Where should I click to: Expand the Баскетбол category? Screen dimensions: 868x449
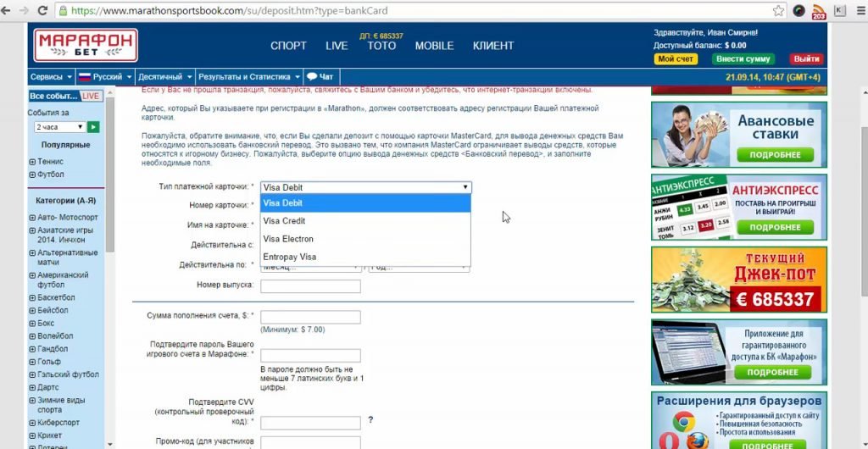pyautogui.click(x=32, y=298)
